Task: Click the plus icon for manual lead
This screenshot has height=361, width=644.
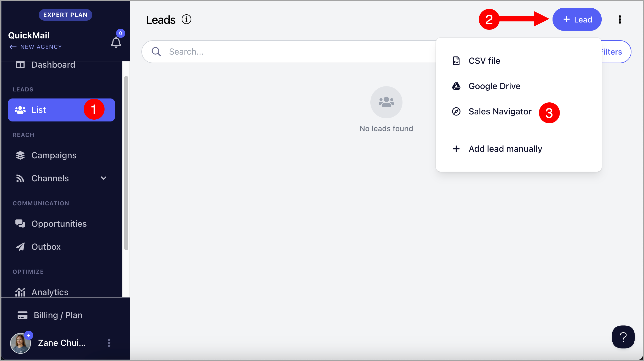Action: [x=456, y=149]
